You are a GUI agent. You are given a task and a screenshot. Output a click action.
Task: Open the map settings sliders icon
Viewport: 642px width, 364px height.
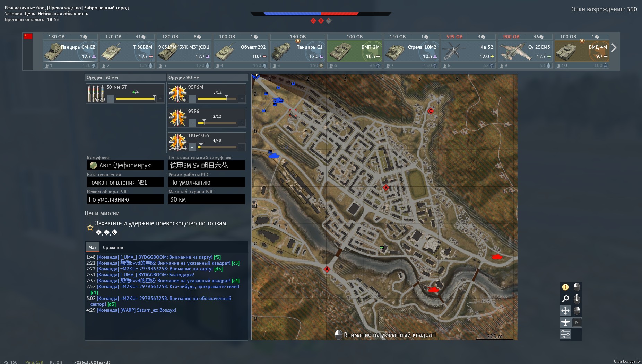click(565, 334)
